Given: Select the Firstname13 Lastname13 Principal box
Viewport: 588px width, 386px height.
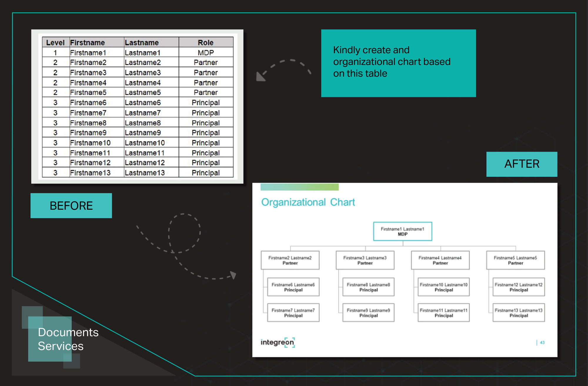Looking at the screenshot, I should [519, 313].
